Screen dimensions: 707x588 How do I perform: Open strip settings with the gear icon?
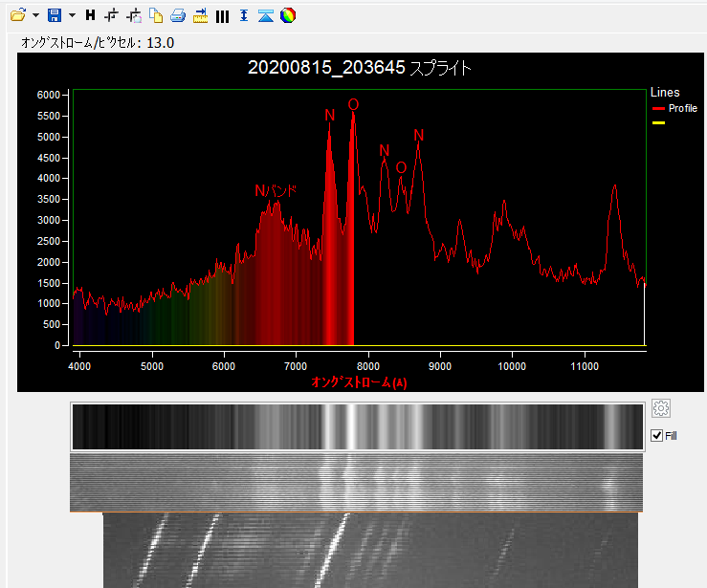pos(661,408)
